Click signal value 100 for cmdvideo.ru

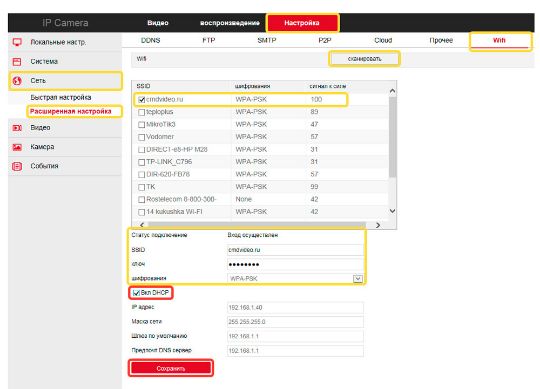point(316,99)
